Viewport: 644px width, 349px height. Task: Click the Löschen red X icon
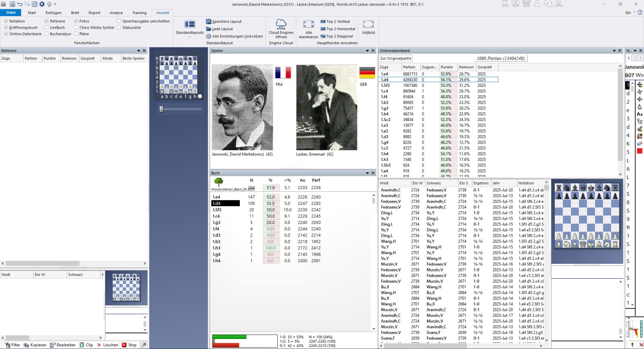point(99,345)
